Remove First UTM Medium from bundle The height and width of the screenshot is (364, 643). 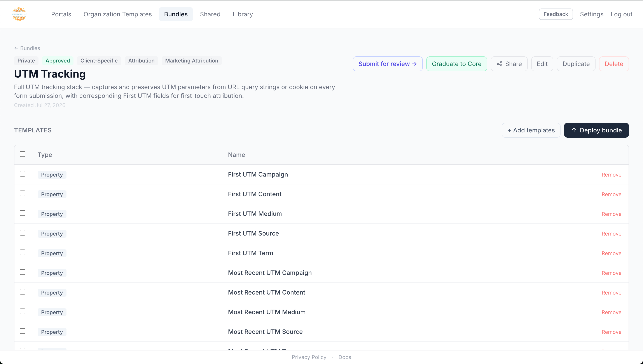(611, 214)
